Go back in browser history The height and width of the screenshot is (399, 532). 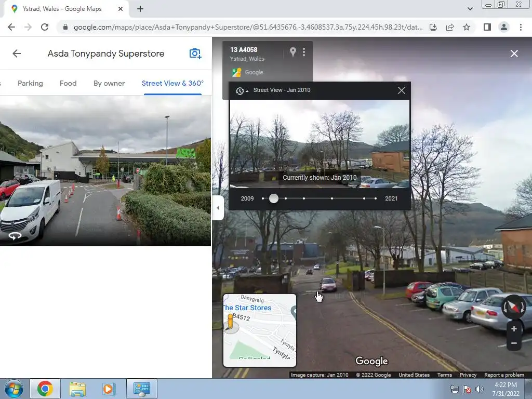pyautogui.click(x=11, y=27)
